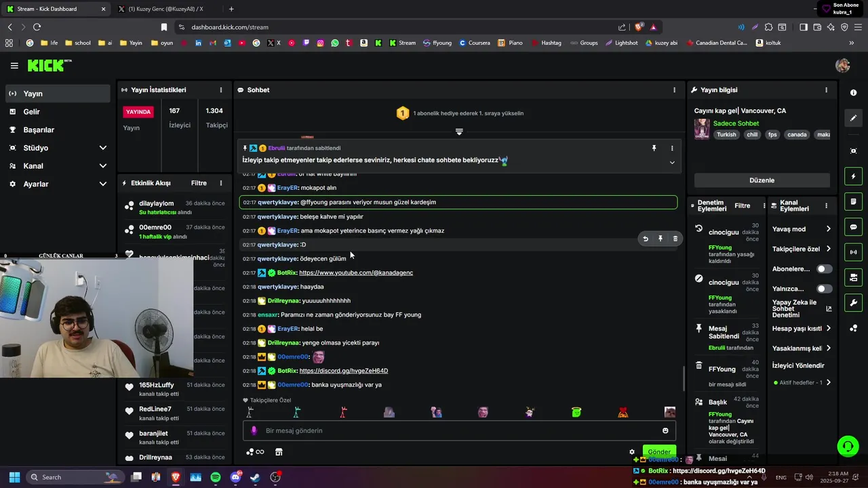This screenshot has width=868, height=488.
Task: Pin the hovered ':D' chat message
Action: coord(660,239)
